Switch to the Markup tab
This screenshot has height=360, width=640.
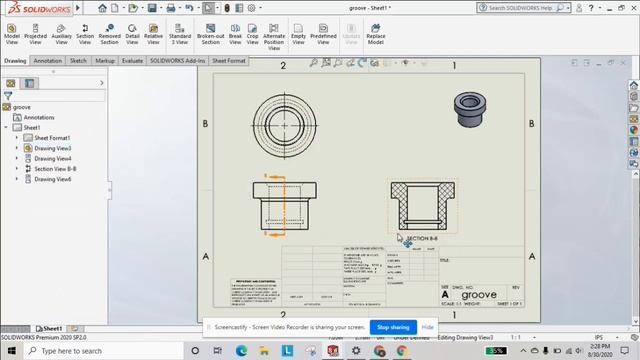click(x=105, y=60)
